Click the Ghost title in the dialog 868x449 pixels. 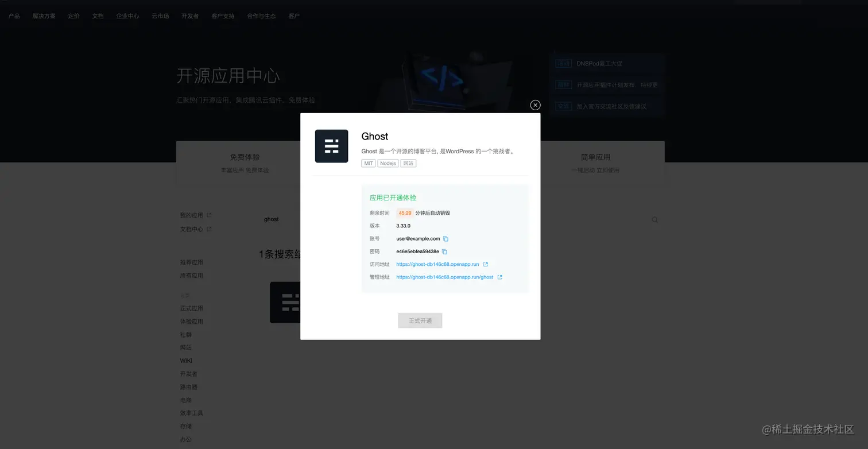pyautogui.click(x=375, y=136)
